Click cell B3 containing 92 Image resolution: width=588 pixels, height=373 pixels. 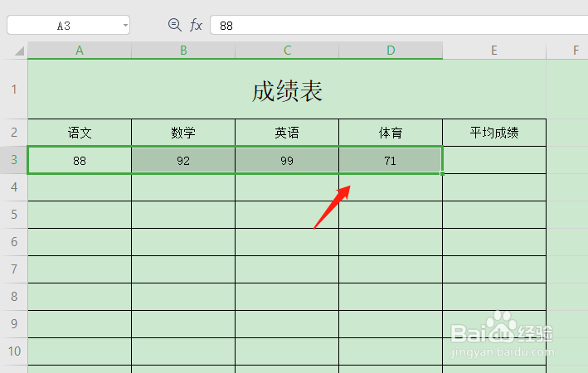coord(183,161)
